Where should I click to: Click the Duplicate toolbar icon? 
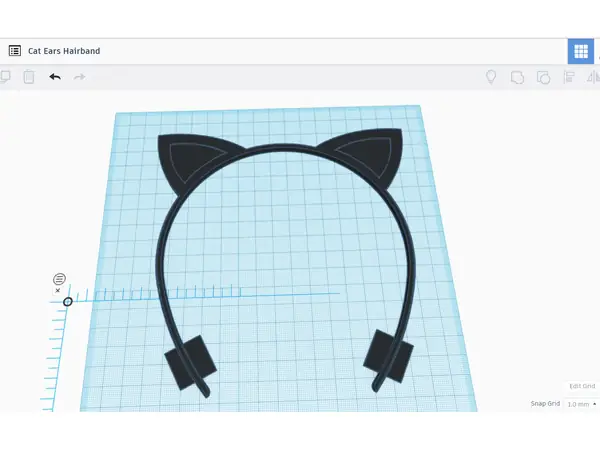(5, 77)
